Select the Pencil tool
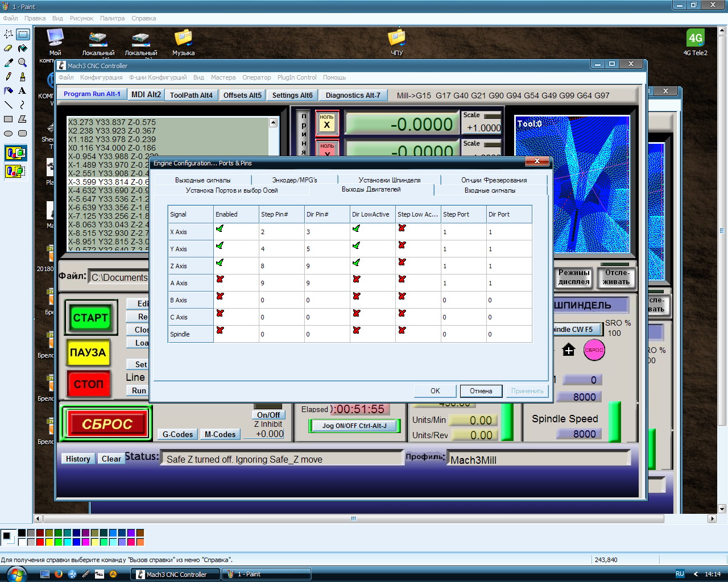The image size is (728, 582). click(9, 76)
